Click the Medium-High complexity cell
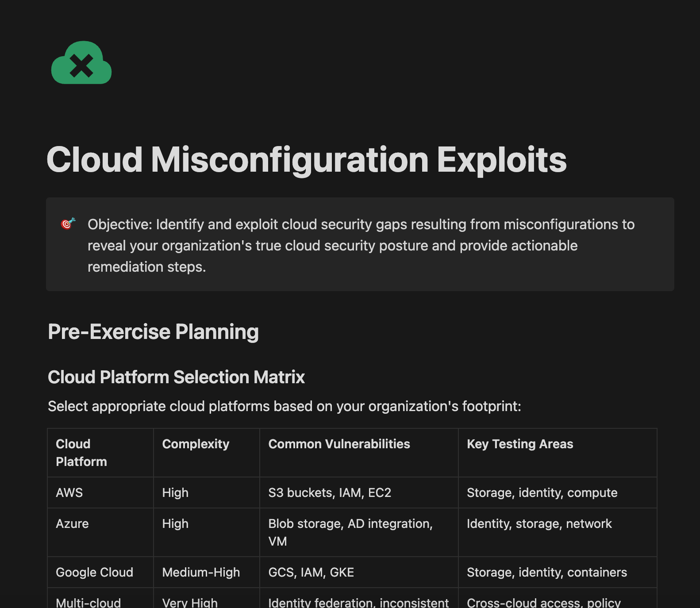Viewport: 700px width, 608px height. point(207,572)
